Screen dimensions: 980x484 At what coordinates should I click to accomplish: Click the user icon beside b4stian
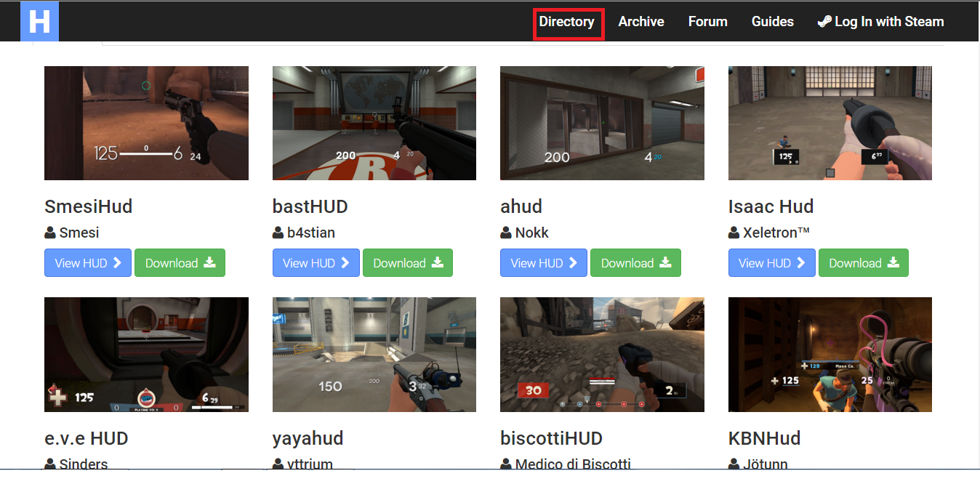click(278, 233)
